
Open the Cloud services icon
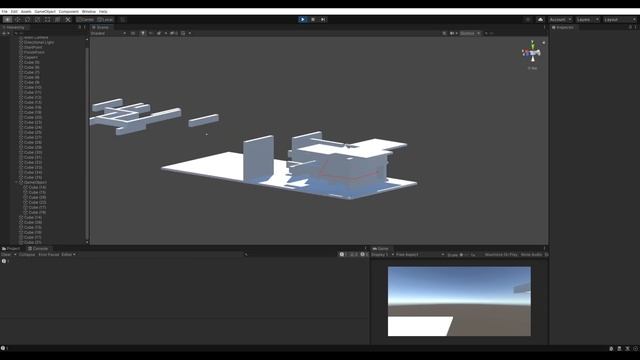540,20
